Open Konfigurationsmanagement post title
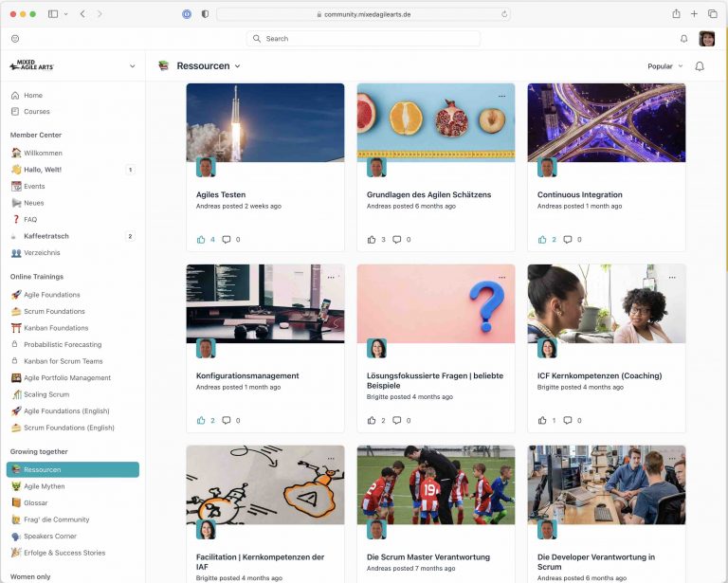Viewport: 728px width, 583px height. point(247,375)
